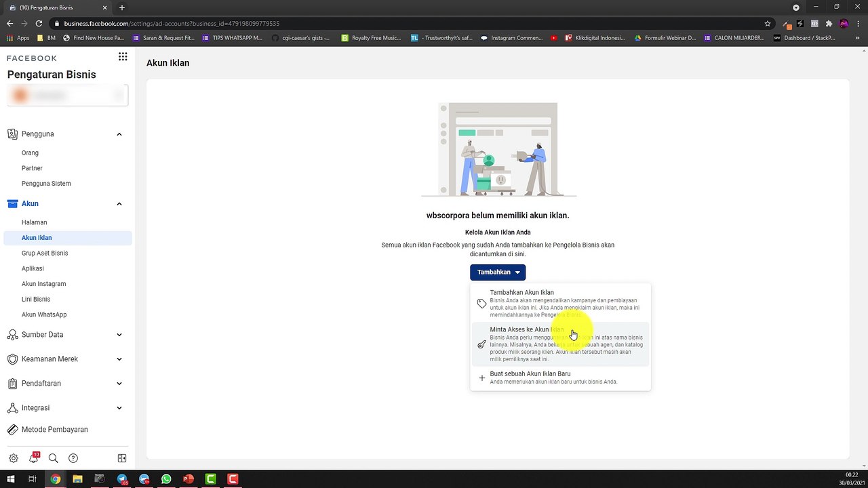This screenshot has width=868, height=488.
Task: Click the FACEBOOK logo text
Action: pos(32,58)
